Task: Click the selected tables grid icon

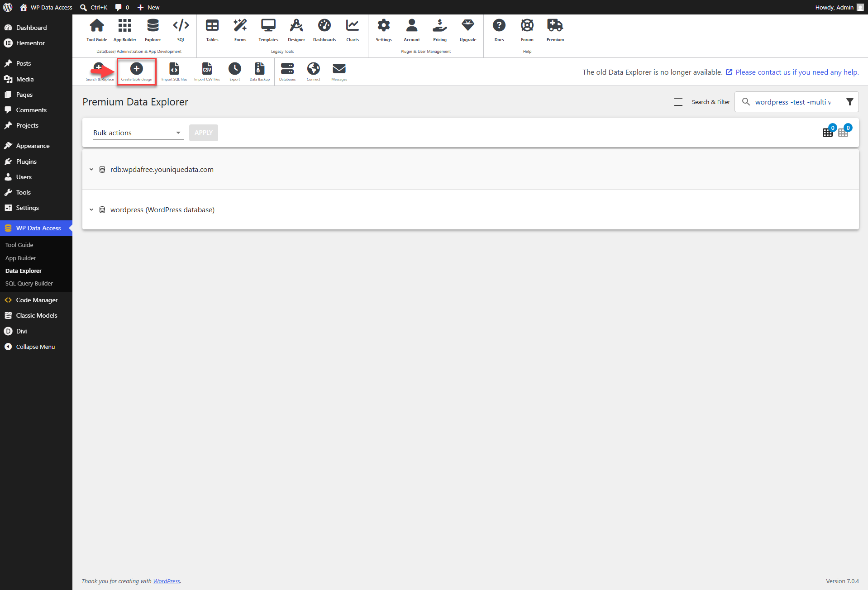Action: pyautogui.click(x=828, y=133)
